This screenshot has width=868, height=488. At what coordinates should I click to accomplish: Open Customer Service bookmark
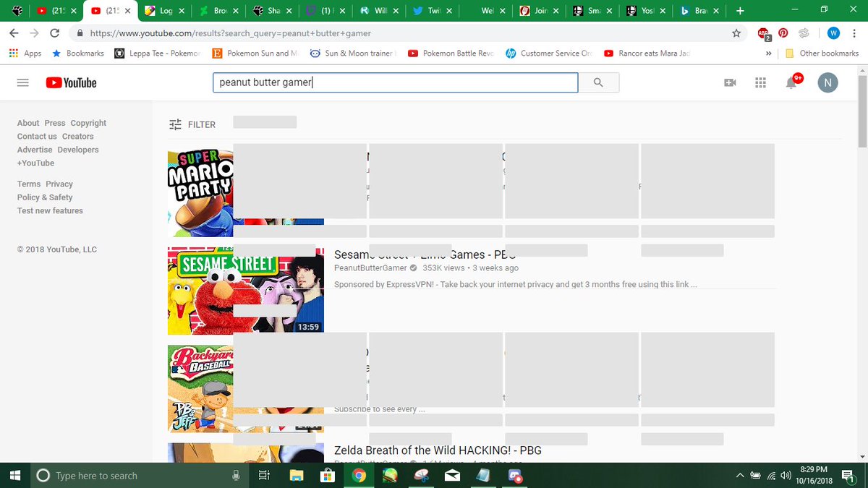coord(549,53)
